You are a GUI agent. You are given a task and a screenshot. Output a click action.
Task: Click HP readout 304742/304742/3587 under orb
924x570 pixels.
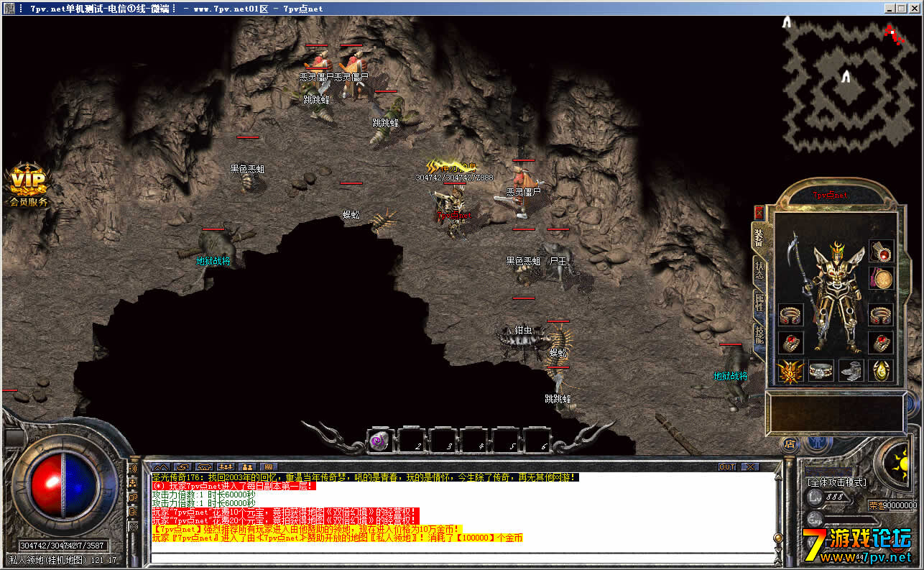click(63, 546)
